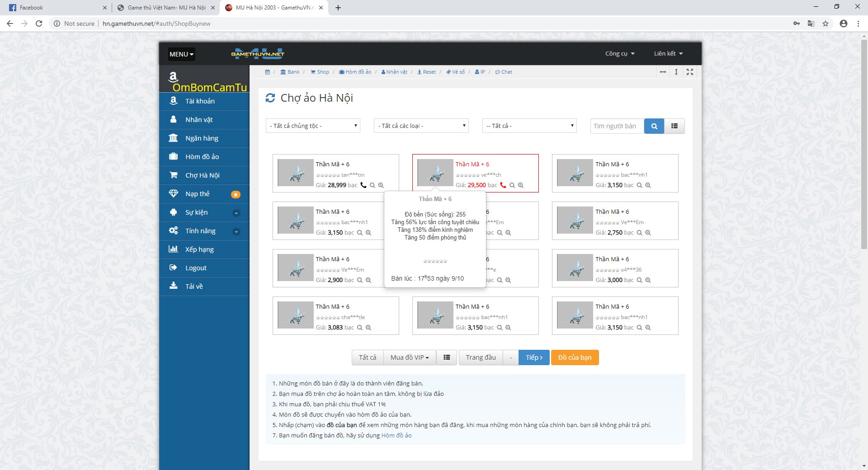The image size is (868, 470).
Task: Click the fullscreen expand icon in breadcrumb bar
Action: click(x=690, y=72)
